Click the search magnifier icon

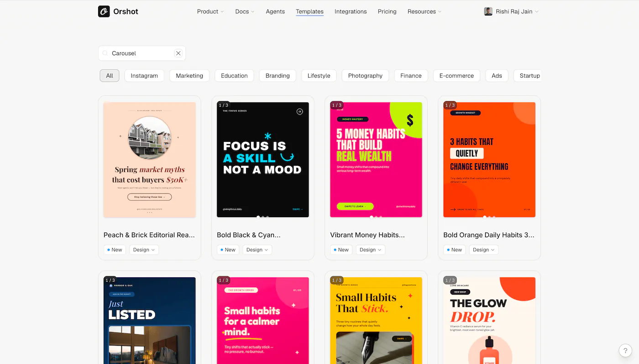(x=105, y=53)
